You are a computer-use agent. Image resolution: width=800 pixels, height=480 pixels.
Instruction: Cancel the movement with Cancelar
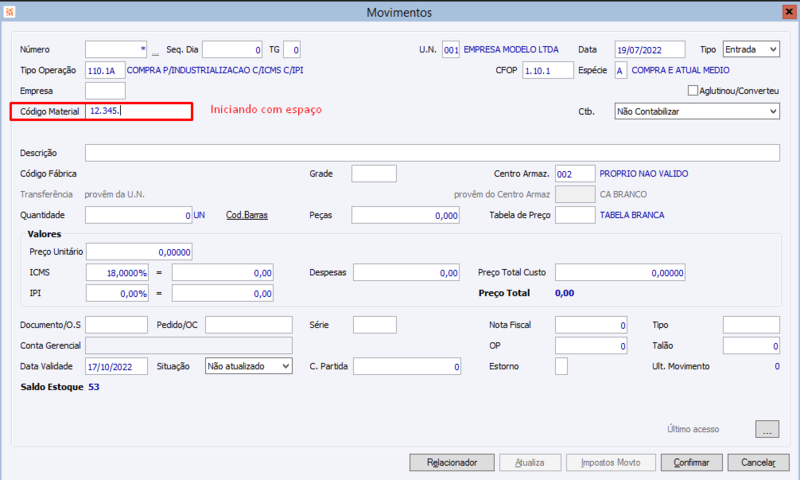click(x=758, y=463)
